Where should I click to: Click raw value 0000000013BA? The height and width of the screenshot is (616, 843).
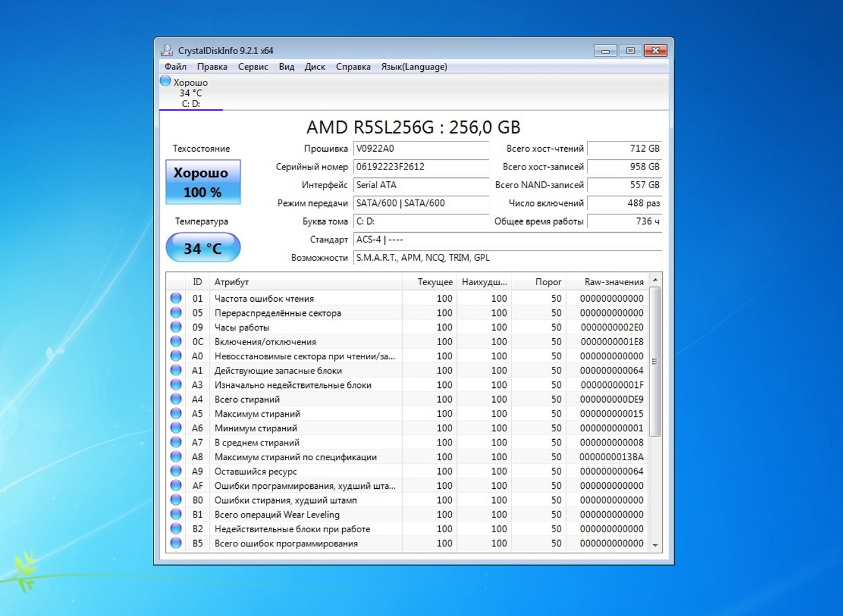coord(611,457)
